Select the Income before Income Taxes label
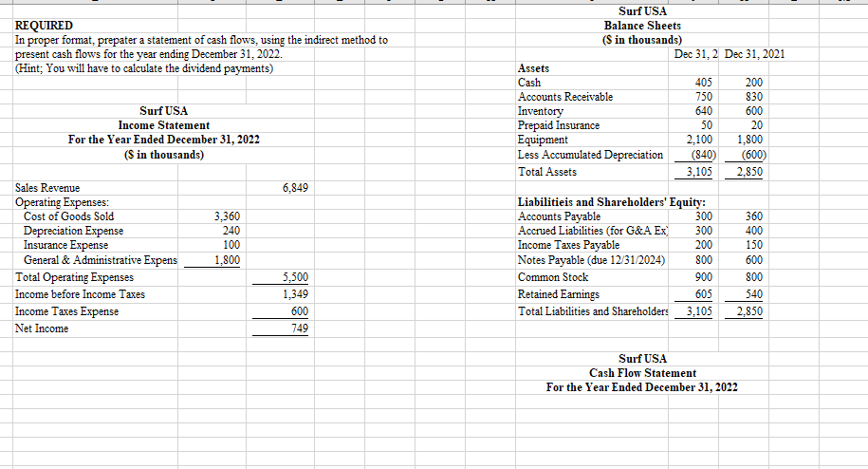 point(81,294)
